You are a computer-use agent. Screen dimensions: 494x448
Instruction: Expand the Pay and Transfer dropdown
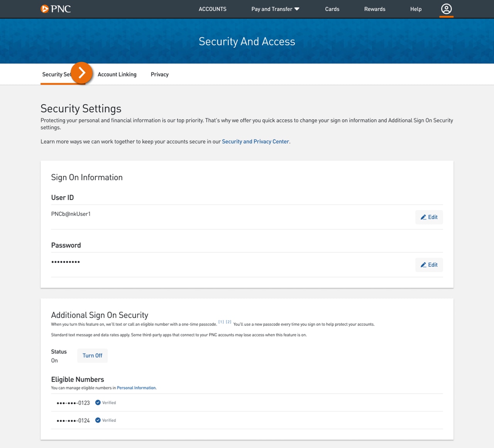pos(275,9)
